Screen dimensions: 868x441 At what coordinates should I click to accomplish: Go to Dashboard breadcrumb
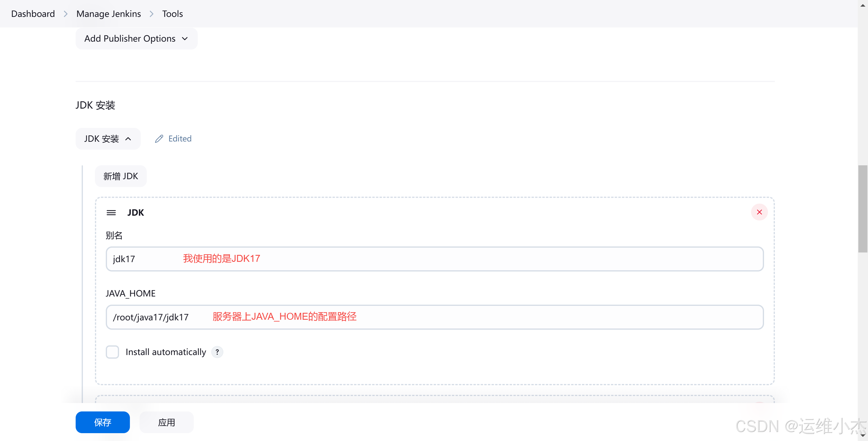click(x=33, y=14)
